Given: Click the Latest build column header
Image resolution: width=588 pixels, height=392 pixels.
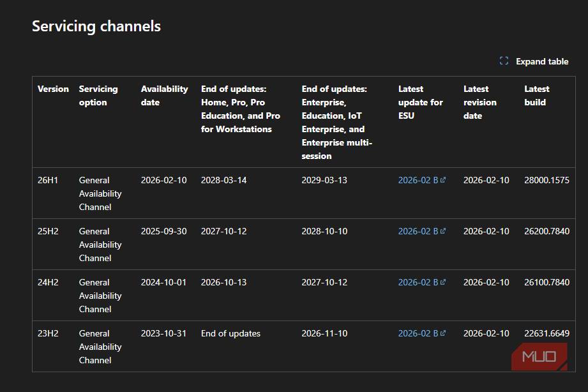Looking at the screenshot, I should 536,96.
